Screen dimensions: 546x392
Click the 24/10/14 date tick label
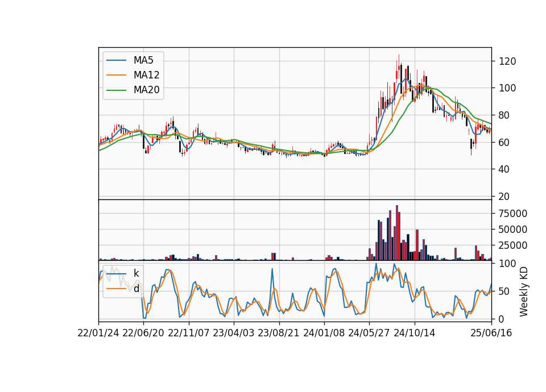coord(415,333)
